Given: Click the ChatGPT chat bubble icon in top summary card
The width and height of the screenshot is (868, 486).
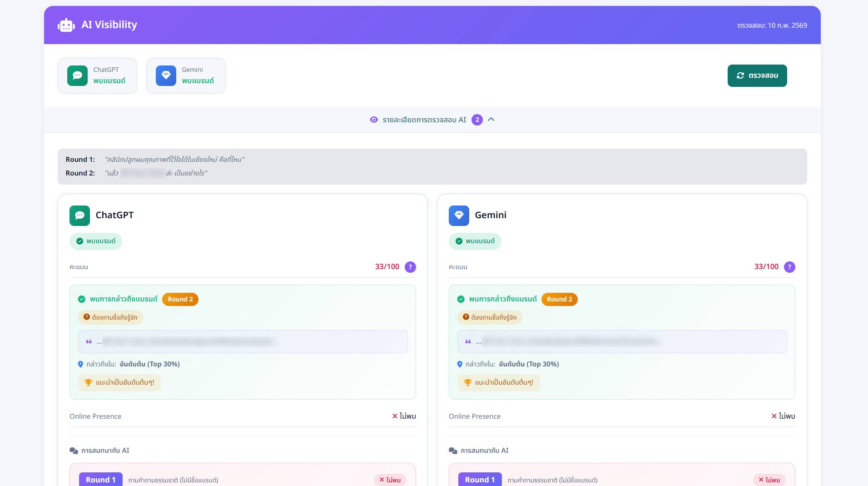Looking at the screenshot, I should pyautogui.click(x=77, y=75).
